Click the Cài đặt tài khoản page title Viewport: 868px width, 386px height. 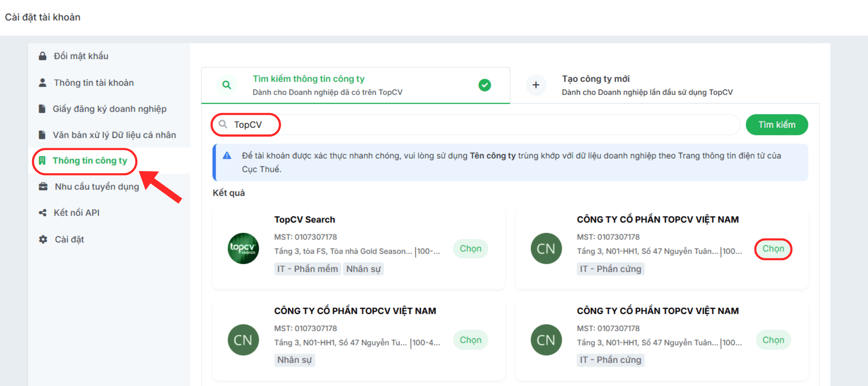[x=43, y=17]
